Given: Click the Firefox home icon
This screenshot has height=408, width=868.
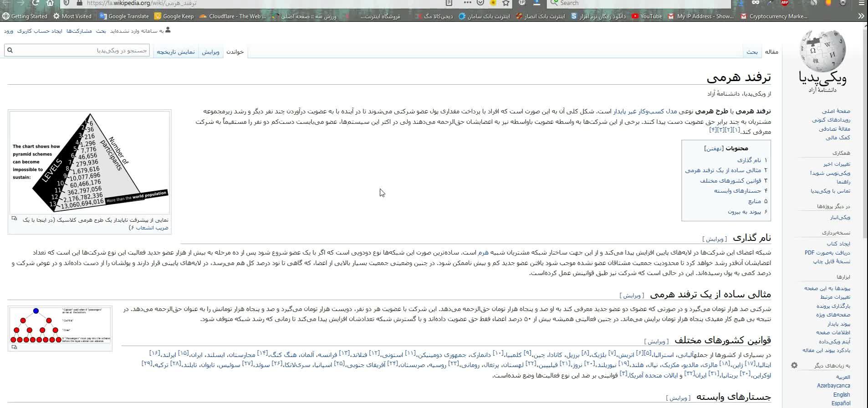Looking at the screenshot, I should coord(50,3).
